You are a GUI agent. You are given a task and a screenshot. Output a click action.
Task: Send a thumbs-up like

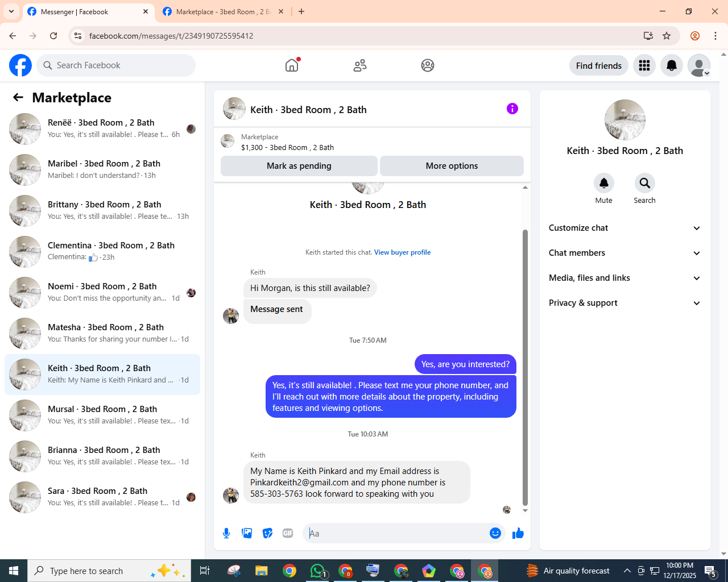(518, 533)
